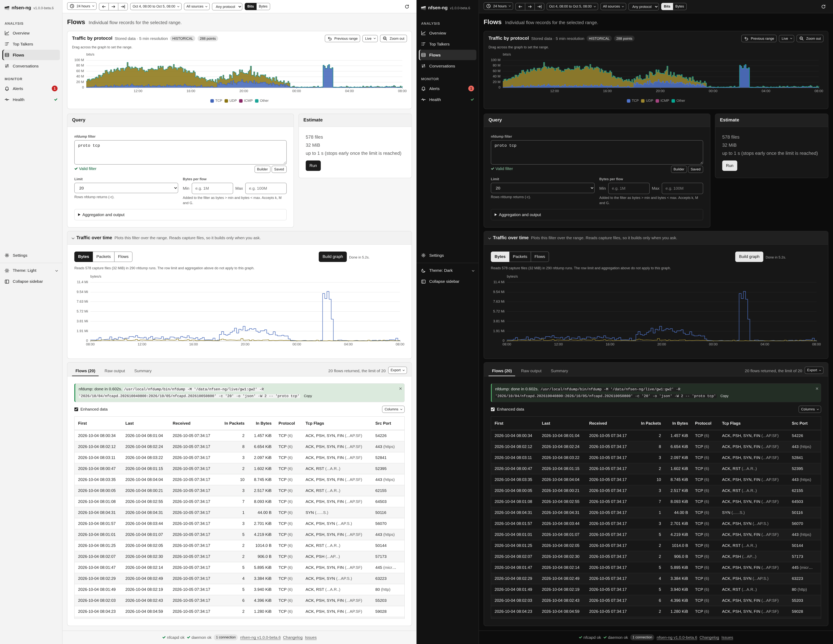Open Any protocol dropdown in dark theme
Screen dimensions: 833x644
click(643, 7)
